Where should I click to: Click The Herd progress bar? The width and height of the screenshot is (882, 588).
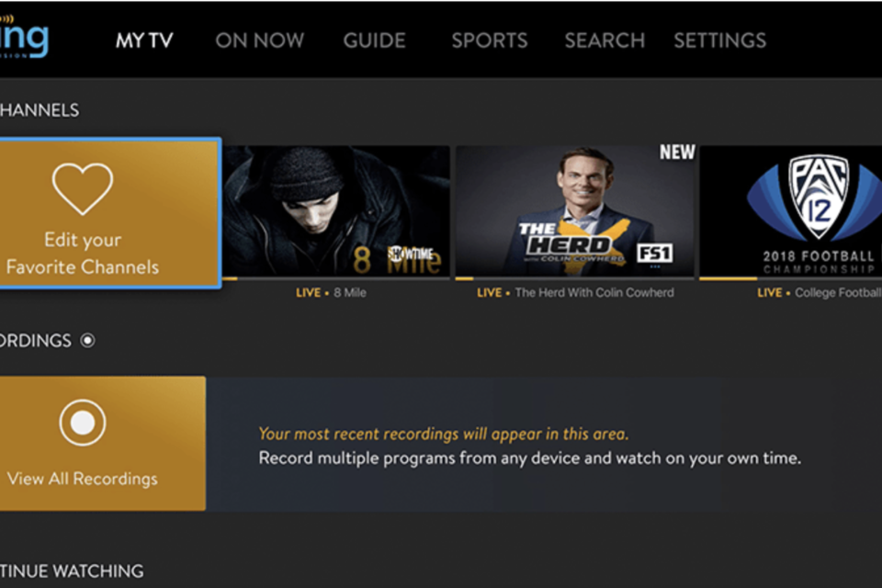click(x=575, y=278)
